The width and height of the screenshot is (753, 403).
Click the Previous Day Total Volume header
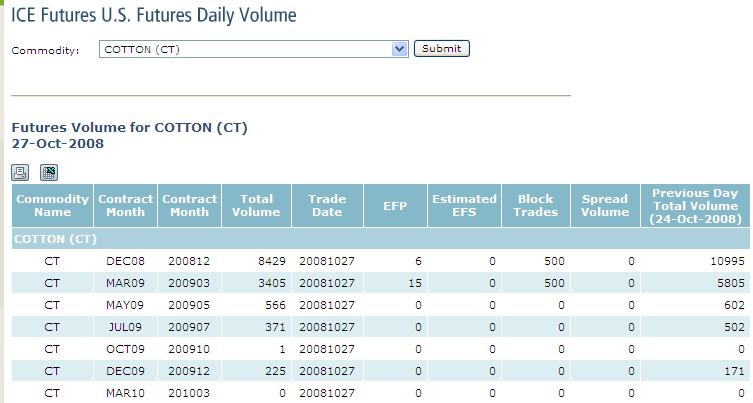[x=695, y=206]
